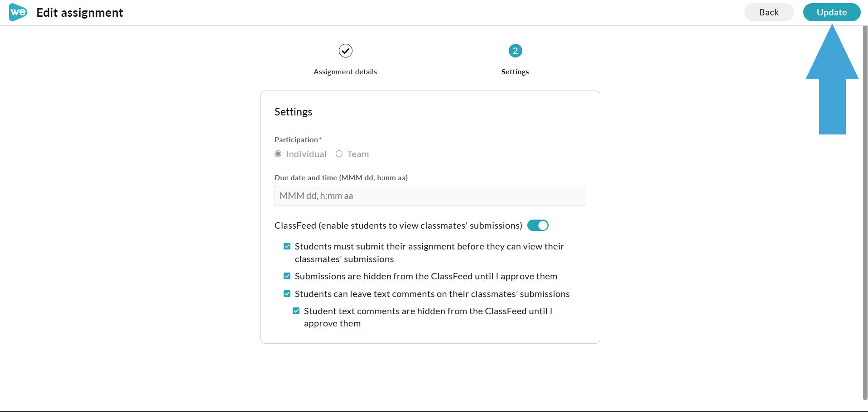Click the Update button
This screenshot has width=868, height=412.
point(832,12)
